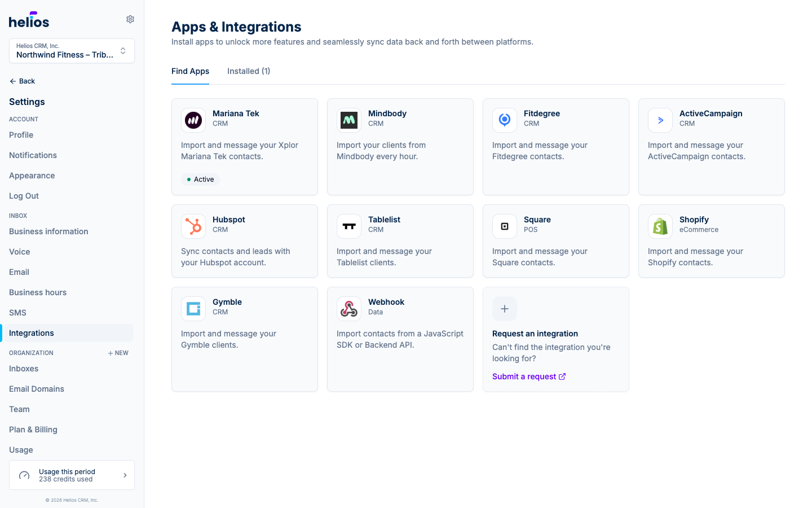Click the '238 credits used' text

click(x=65, y=479)
